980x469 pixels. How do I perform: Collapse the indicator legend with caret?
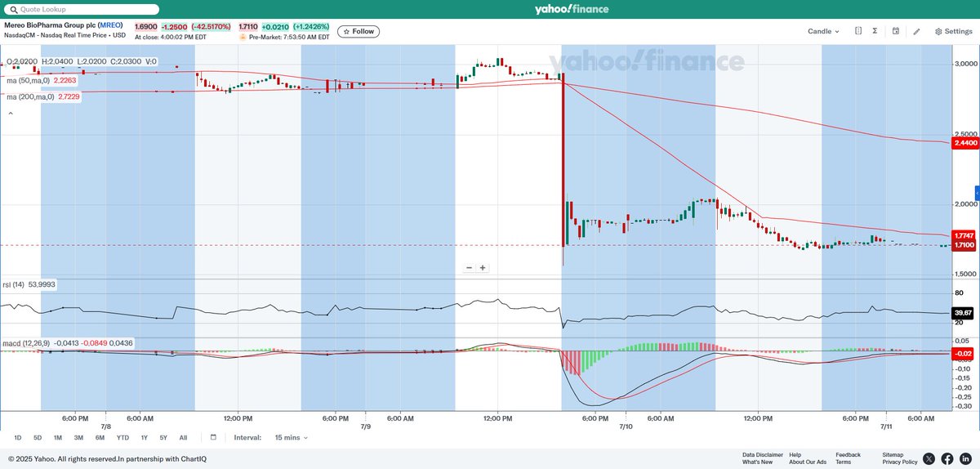pyautogui.click(x=11, y=114)
